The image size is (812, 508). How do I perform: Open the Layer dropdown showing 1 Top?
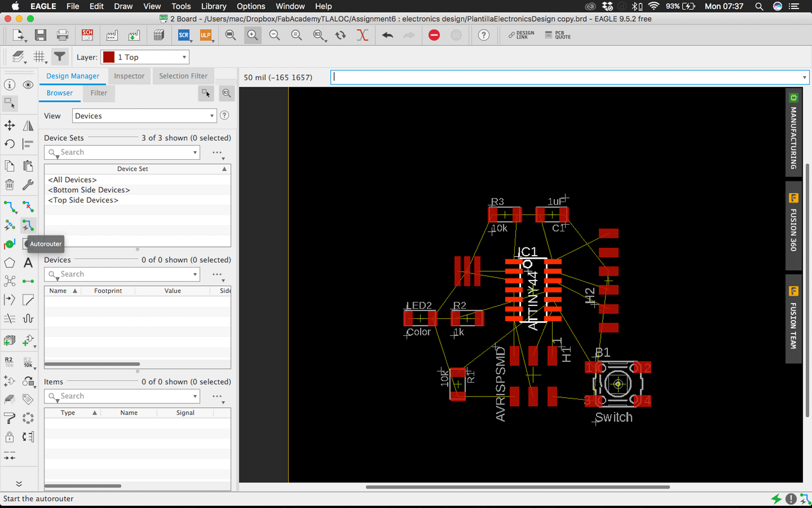click(x=145, y=57)
